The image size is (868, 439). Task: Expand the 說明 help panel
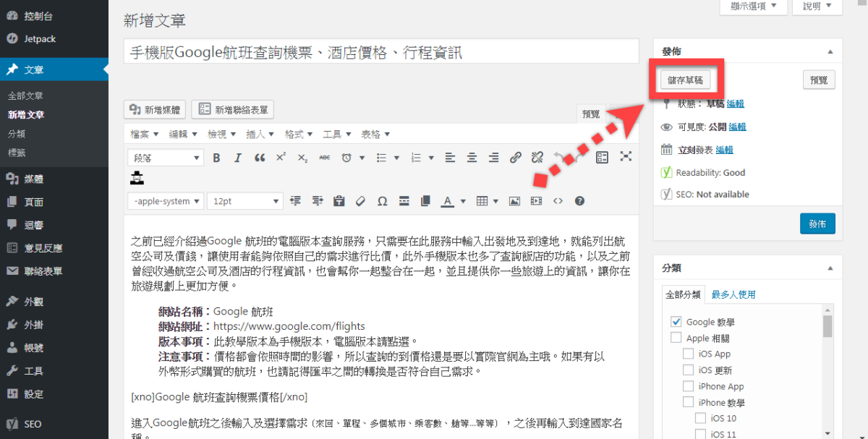point(817,7)
